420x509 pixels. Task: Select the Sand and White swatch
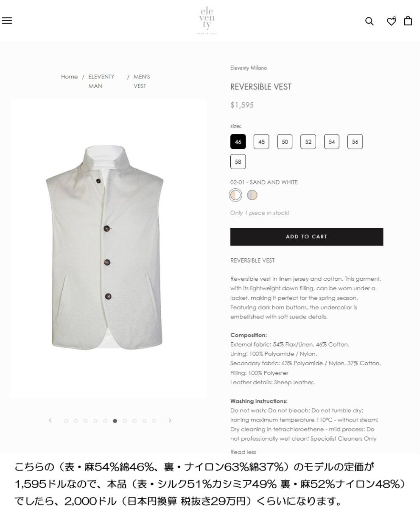[x=235, y=195]
